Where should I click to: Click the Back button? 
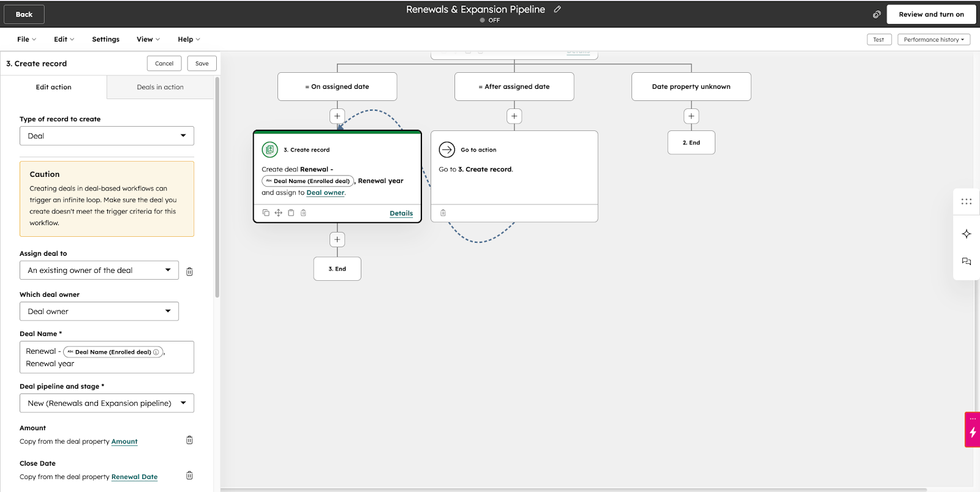point(24,14)
